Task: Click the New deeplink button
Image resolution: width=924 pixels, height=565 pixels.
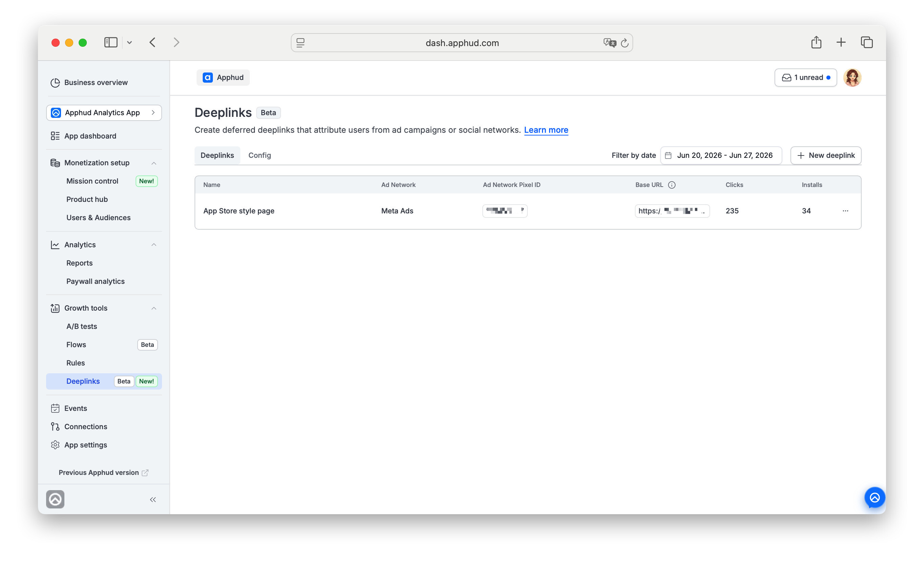Action: click(x=826, y=155)
